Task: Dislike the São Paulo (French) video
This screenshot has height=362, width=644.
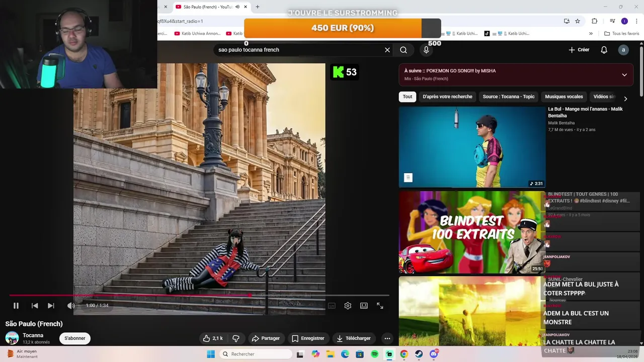Action: tap(235, 338)
